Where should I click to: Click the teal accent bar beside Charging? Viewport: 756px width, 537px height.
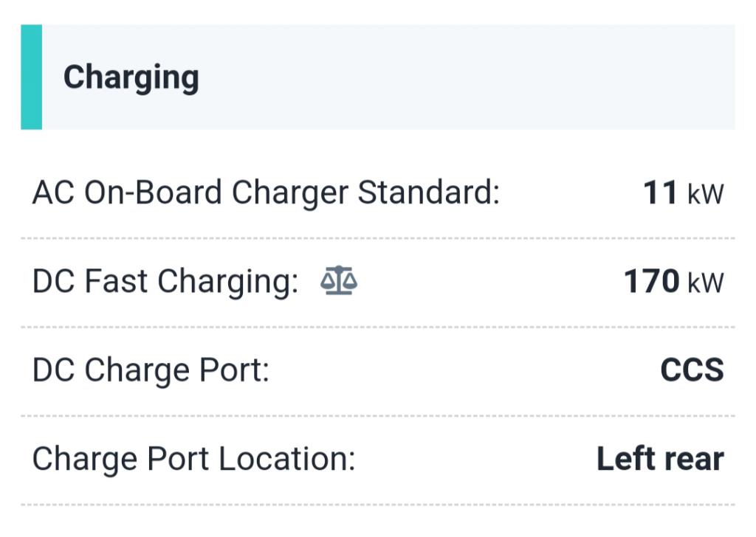click(31, 77)
